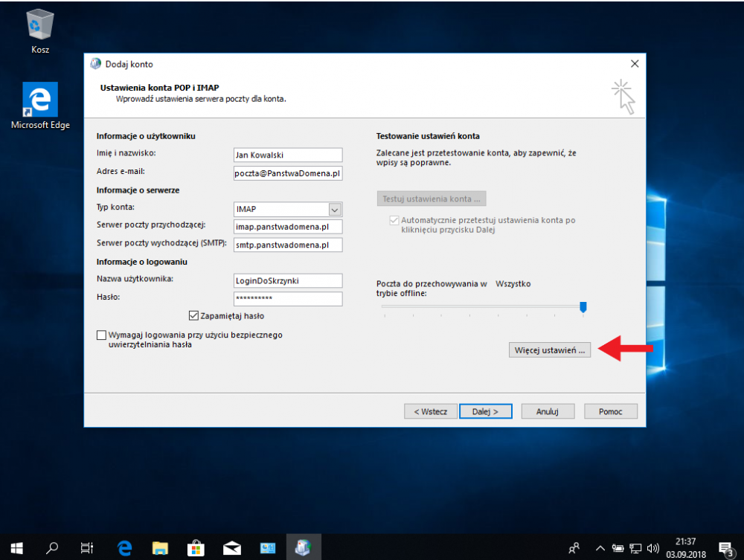Open the Kosz recycle bin desktop icon
This screenshot has height=560, width=744.
click(40, 30)
